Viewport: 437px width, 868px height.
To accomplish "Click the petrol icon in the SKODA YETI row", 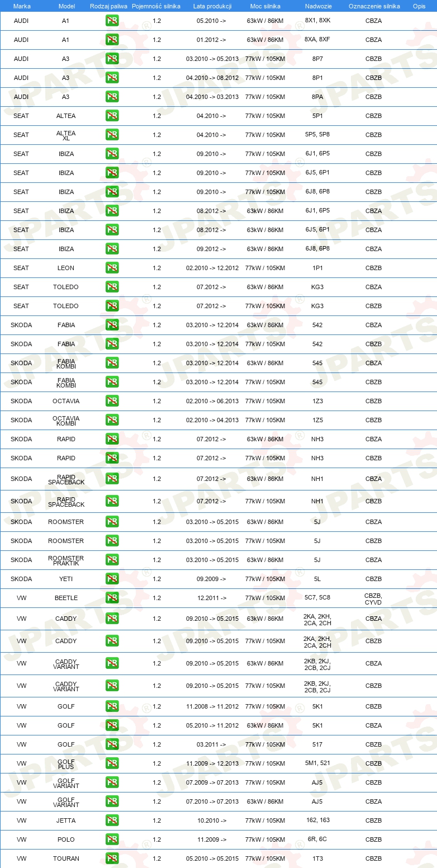I will coord(112,579).
